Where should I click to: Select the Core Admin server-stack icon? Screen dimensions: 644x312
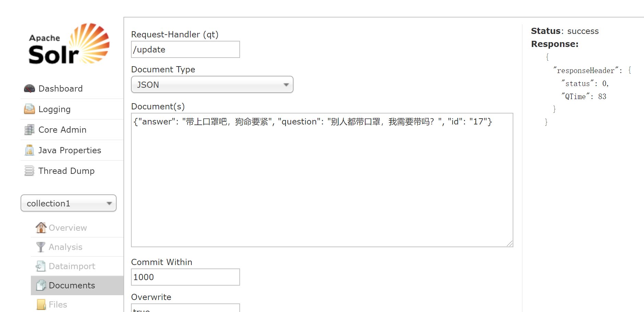pyautogui.click(x=29, y=130)
